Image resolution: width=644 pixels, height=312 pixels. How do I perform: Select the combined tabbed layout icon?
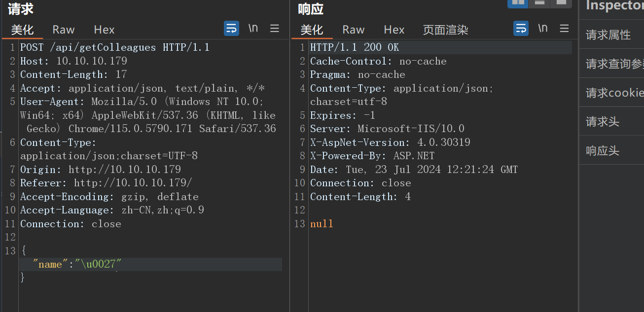(x=561, y=2)
